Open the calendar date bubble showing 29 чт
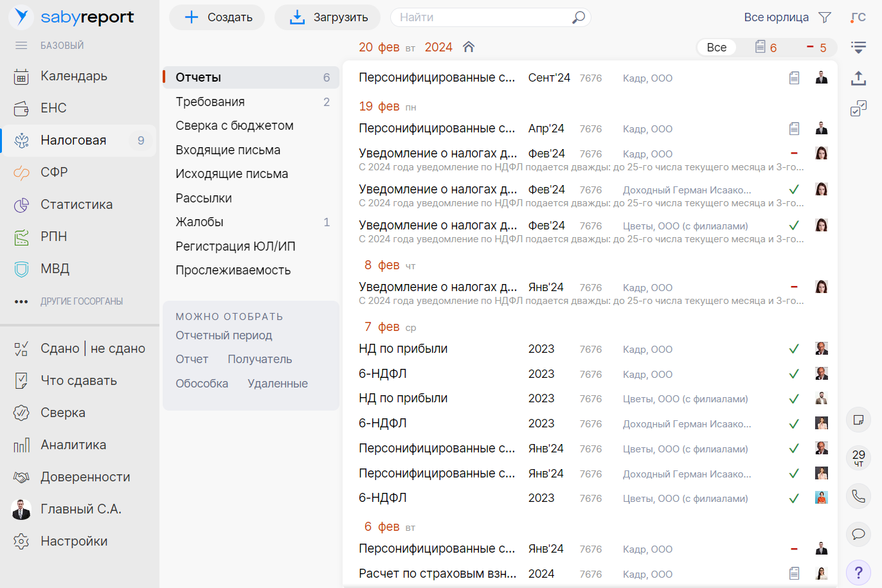 point(858,458)
